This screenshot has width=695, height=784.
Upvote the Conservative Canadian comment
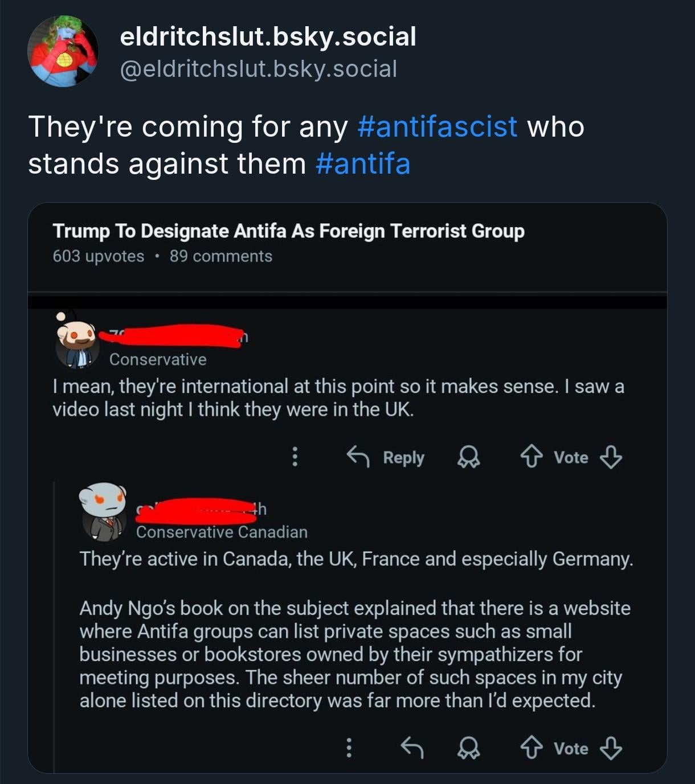pos(532,748)
